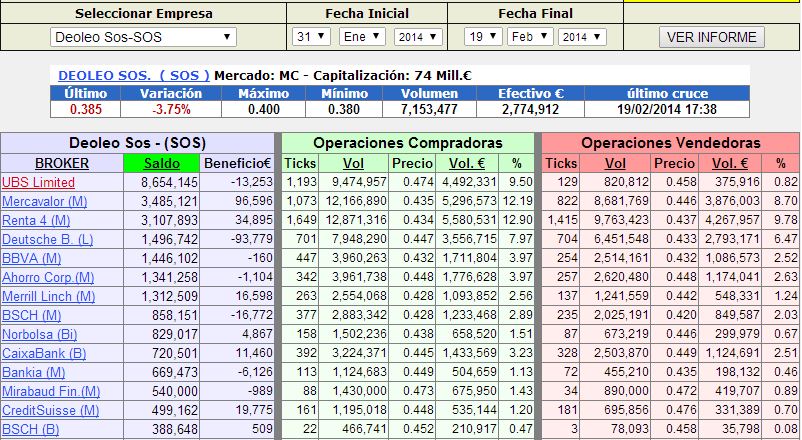Click the Volumen value 7,153,477

[x=429, y=109]
